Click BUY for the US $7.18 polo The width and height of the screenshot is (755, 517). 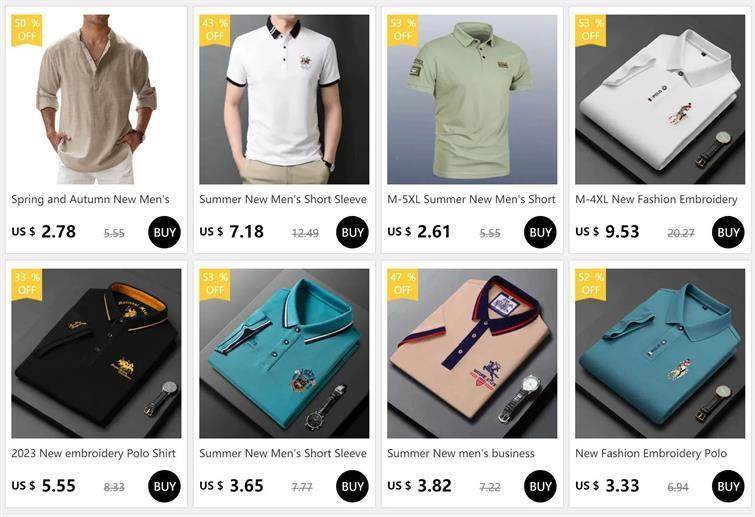(x=352, y=233)
